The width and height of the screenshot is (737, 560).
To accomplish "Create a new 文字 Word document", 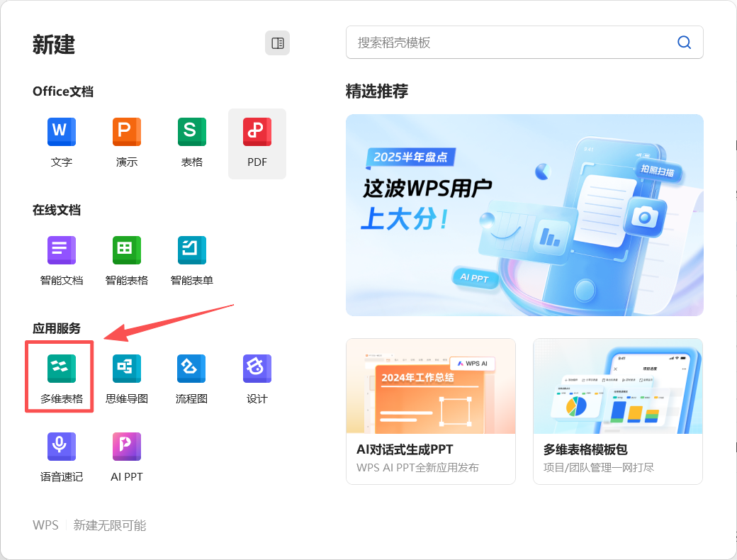I will tap(62, 132).
